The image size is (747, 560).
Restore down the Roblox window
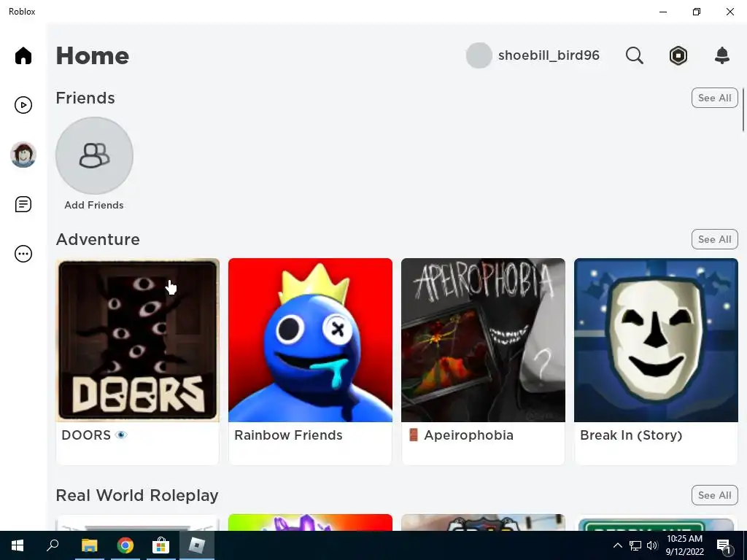(x=697, y=12)
